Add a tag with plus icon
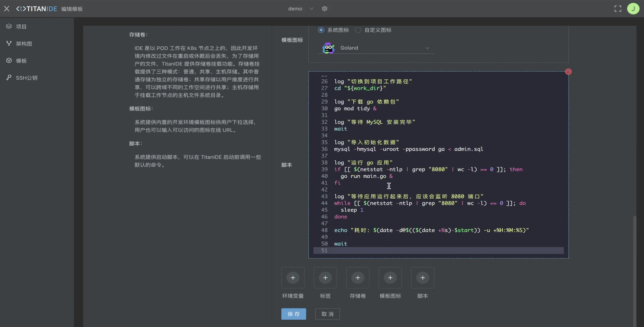The width and height of the screenshot is (644, 327). (325, 278)
